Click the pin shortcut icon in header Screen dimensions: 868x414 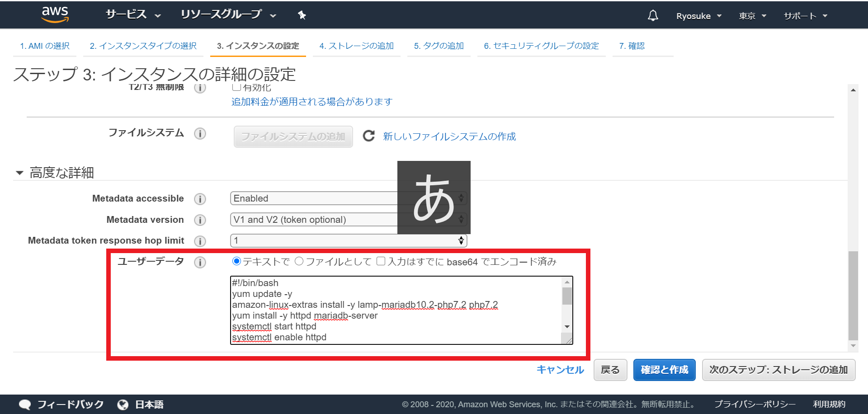coord(302,15)
